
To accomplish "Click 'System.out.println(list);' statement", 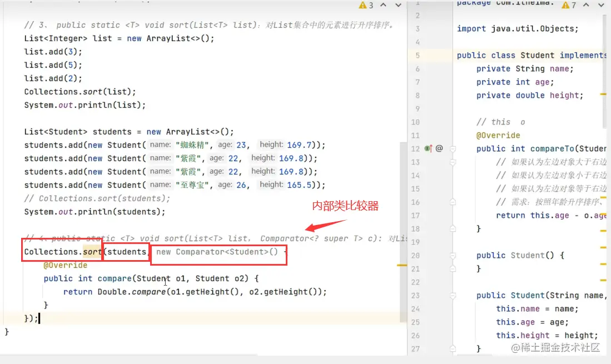I will (x=85, y=105).
